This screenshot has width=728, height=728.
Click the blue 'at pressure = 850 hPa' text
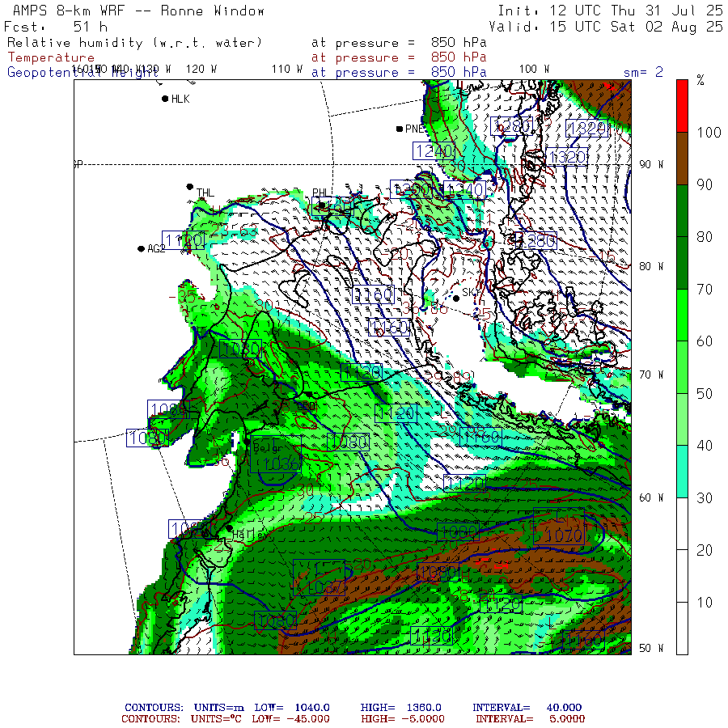[x=399, y=73]
